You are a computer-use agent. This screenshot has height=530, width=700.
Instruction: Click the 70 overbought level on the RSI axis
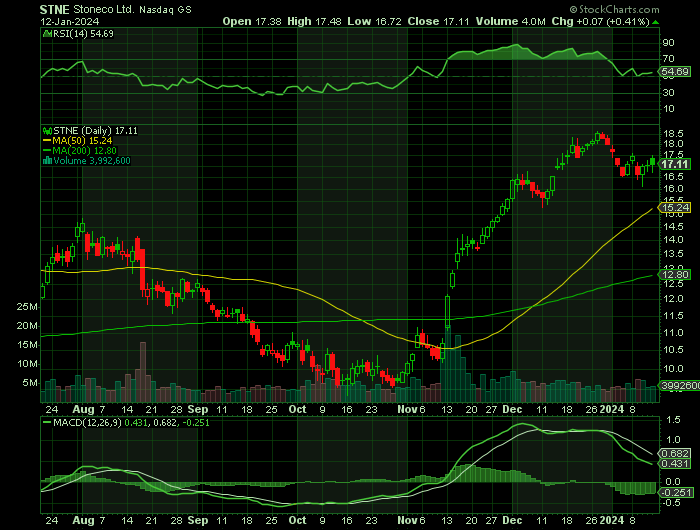tap(668, 59)
